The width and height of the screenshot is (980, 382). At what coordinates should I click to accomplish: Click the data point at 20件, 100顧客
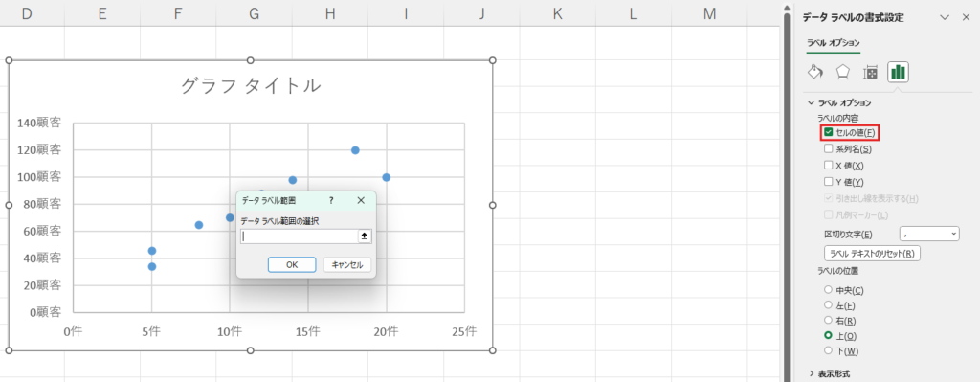pyautogui.click(x=387, y=177)
